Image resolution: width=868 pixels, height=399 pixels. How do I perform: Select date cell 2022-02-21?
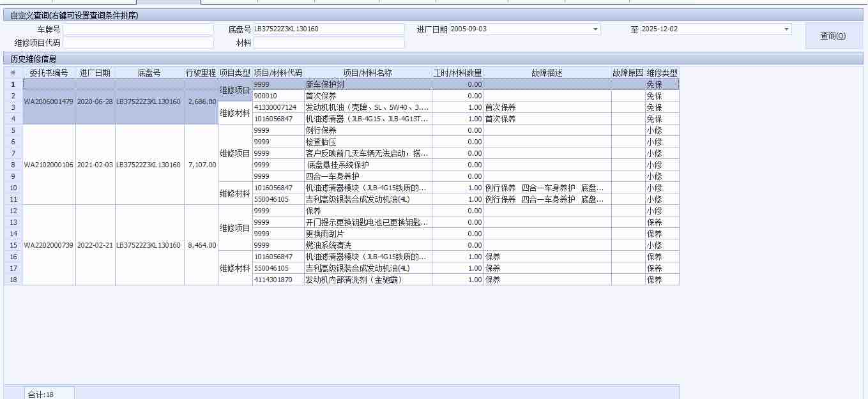coord(95,245)
